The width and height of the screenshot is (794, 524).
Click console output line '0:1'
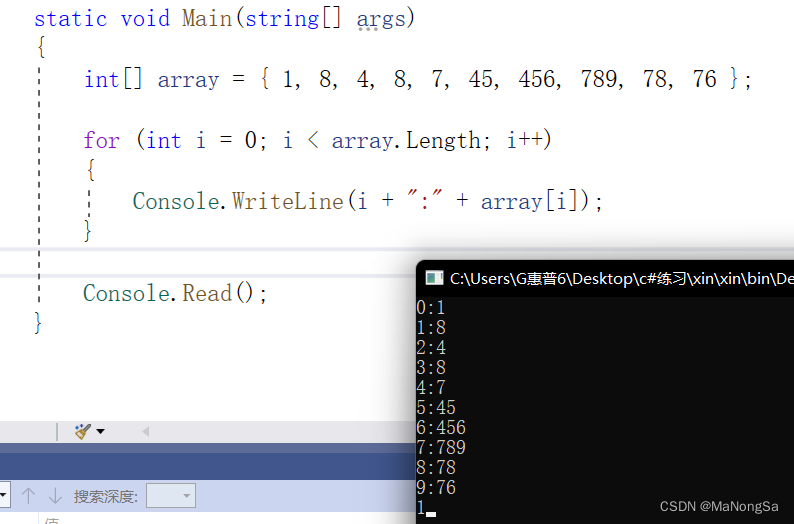click(x=430, y=308)
